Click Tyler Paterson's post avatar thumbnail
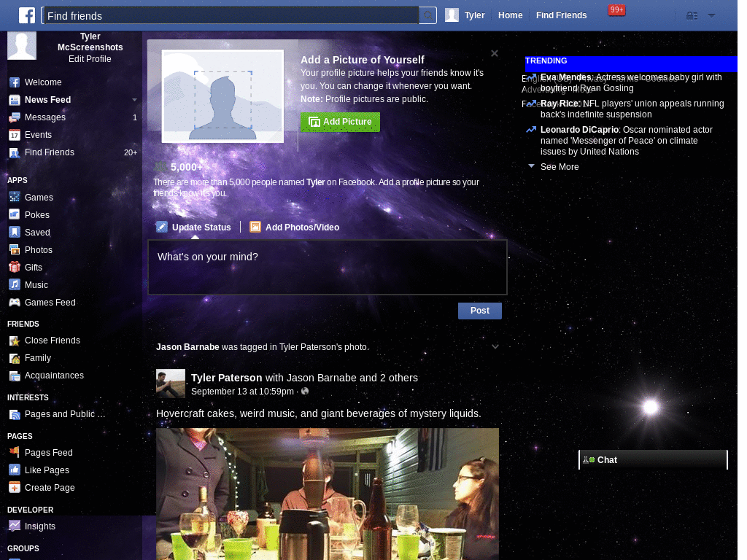Image resolution: width=747 pixels, height=560 pixels. (171, 384)
